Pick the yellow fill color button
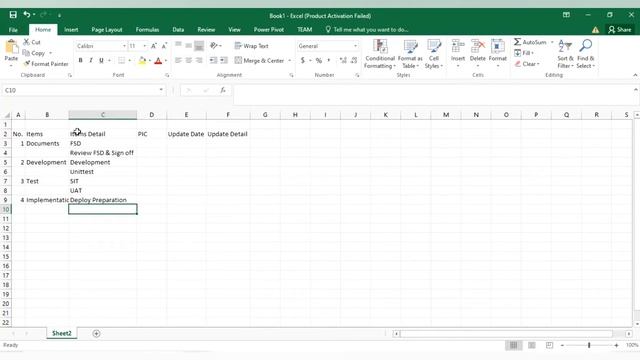The width and height of the screenshot is (640, 360). (142, 60)
